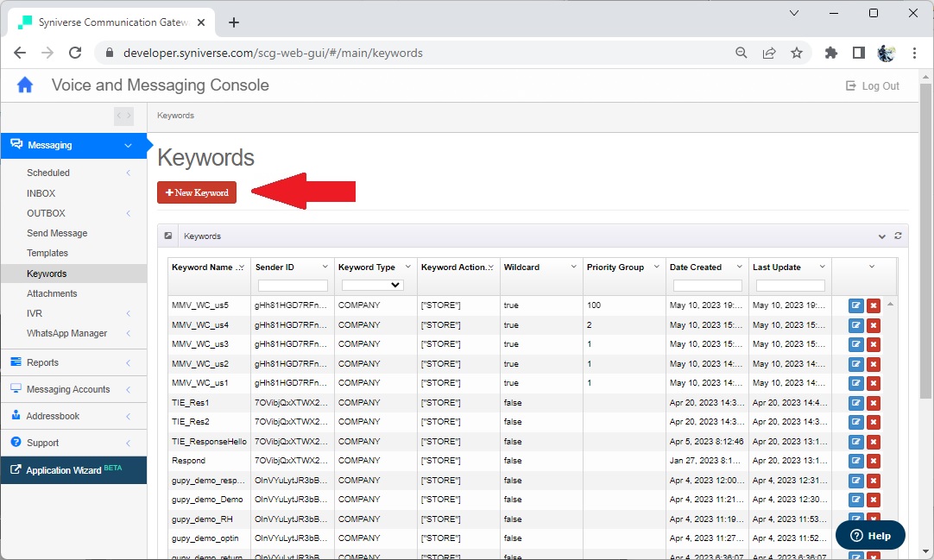Image resolution: width=934 pixels, height=560 pixels.
Task: Delete the TIE_Res2 keyword
Action: (874, 422)
